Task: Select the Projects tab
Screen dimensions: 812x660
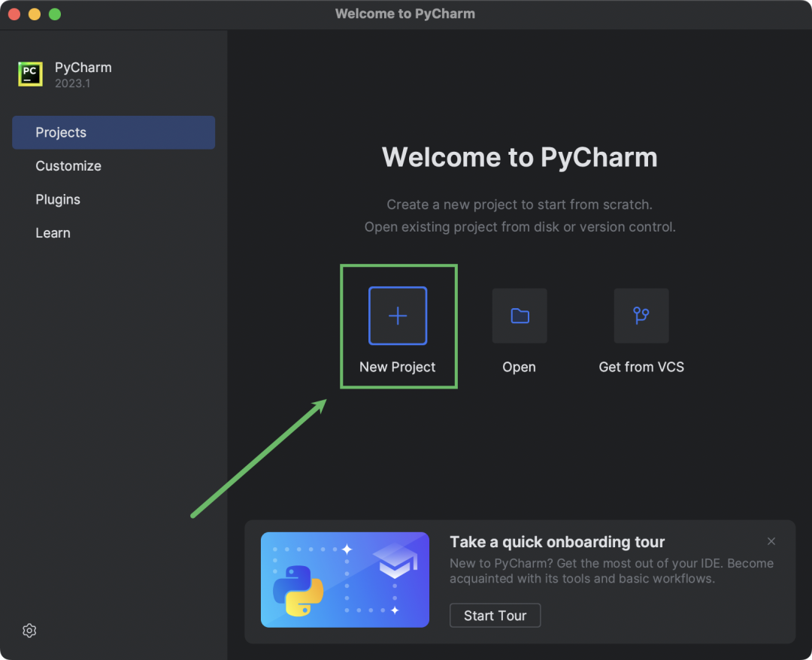Action: coord(114,132)
